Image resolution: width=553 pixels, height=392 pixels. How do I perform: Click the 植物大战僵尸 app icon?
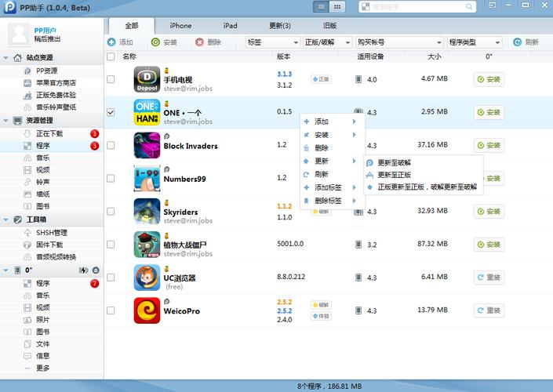(x=147, y=245)
